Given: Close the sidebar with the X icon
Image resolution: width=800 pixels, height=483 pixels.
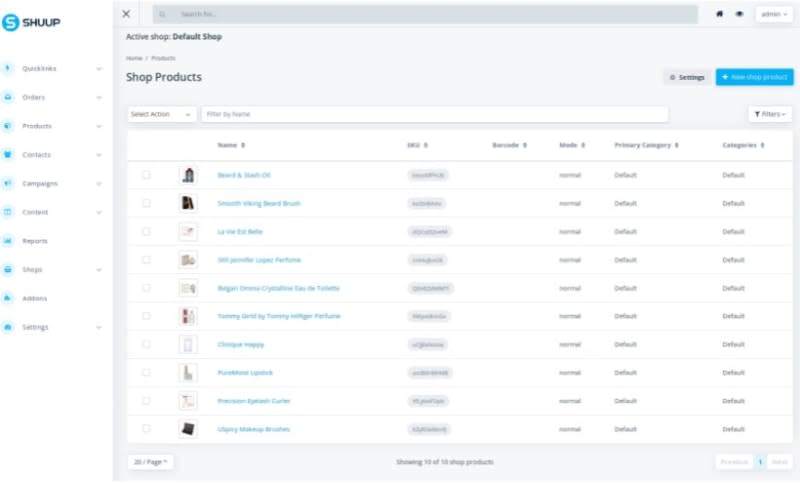Looking at the screenshot, I should pos(126,14).
